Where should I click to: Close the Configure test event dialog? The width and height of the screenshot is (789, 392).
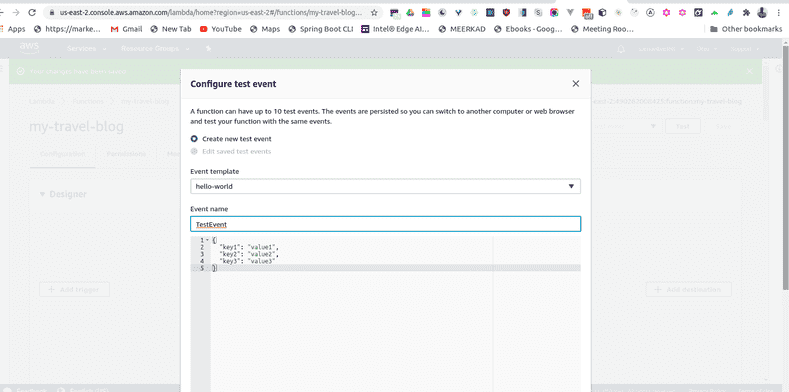pos(576,84)
